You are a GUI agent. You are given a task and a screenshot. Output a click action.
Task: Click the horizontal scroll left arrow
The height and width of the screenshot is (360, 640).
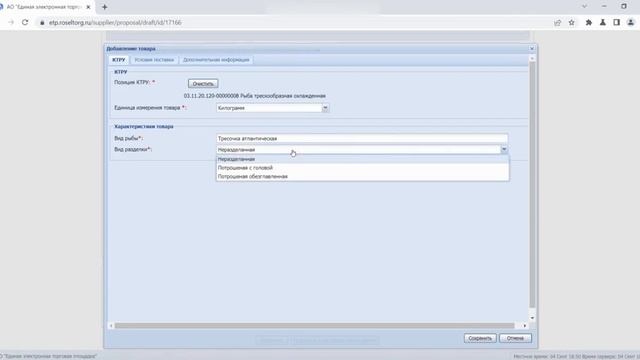pos(111,326)
